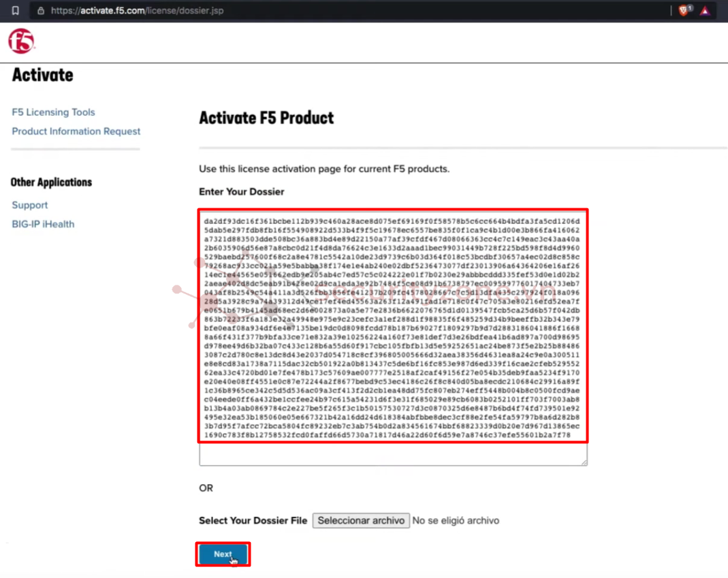The width and height of the screenshot is (728, 578).
Task: Click the padlock site security icon
Action: pos(41,11)
